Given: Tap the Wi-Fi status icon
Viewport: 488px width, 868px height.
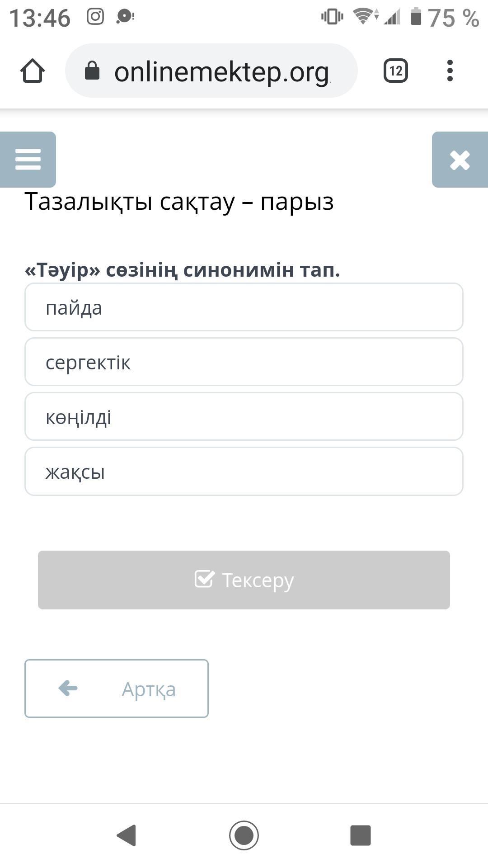Looking at the screenshot, I should (363, 17).
